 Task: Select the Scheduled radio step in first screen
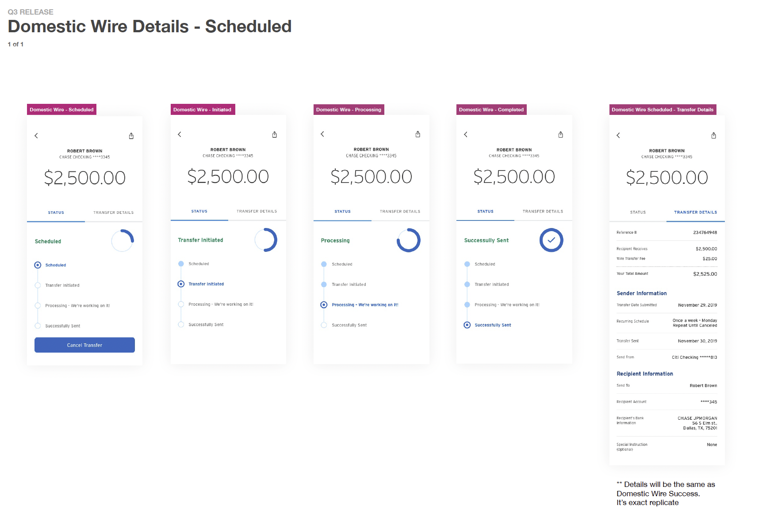[38, 265]
